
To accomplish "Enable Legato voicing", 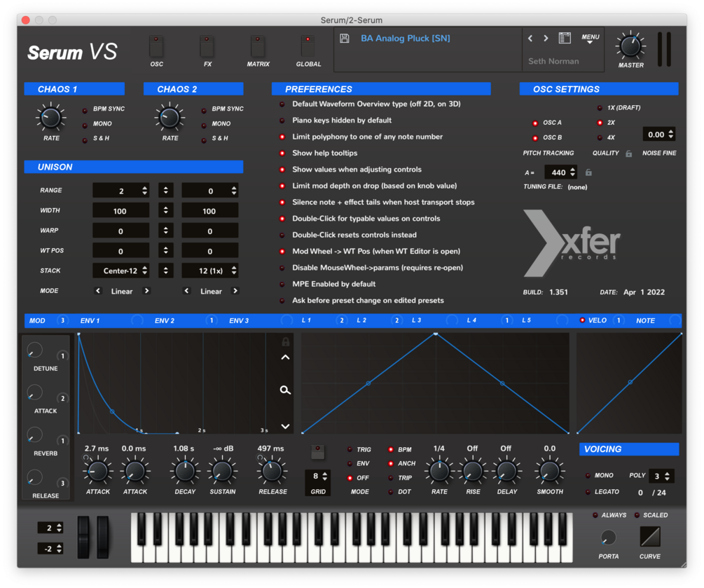I will tap(588, 492).
